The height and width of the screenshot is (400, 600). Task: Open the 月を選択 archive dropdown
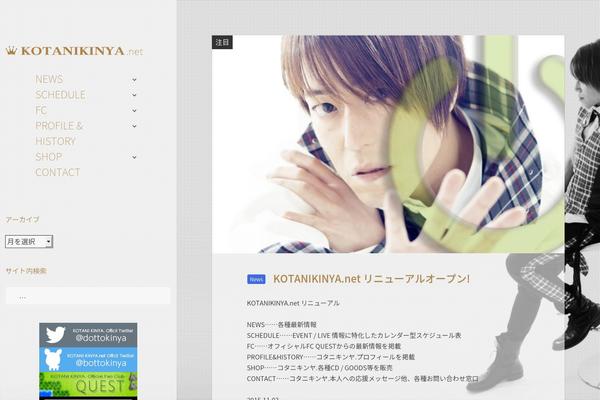tap(29, 242)
